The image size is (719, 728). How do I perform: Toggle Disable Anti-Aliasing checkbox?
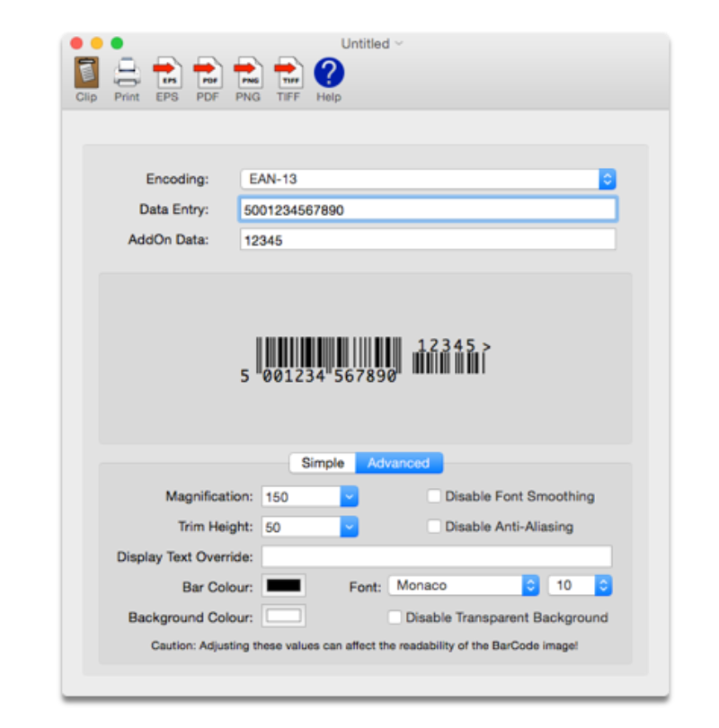[434, 527]
